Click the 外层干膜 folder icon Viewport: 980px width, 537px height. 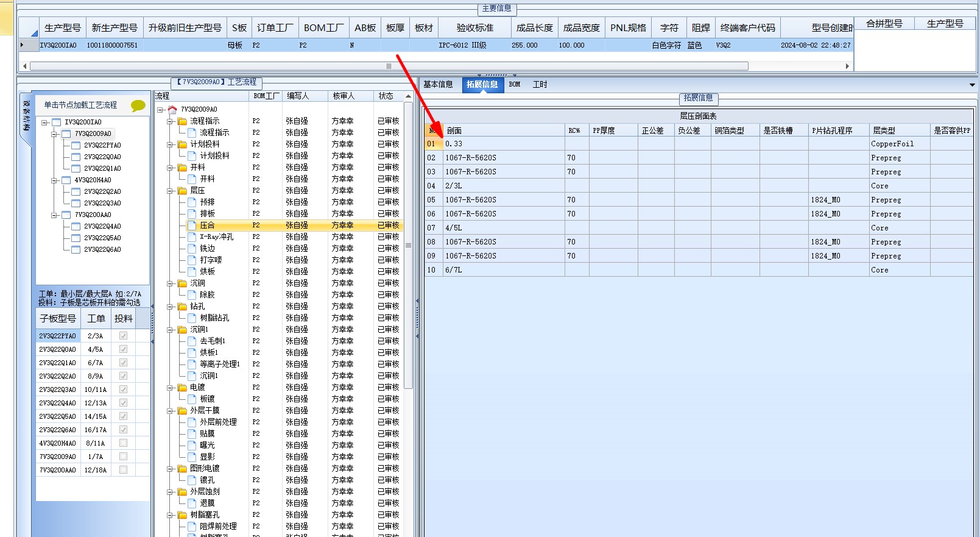(x=182, y=411)
